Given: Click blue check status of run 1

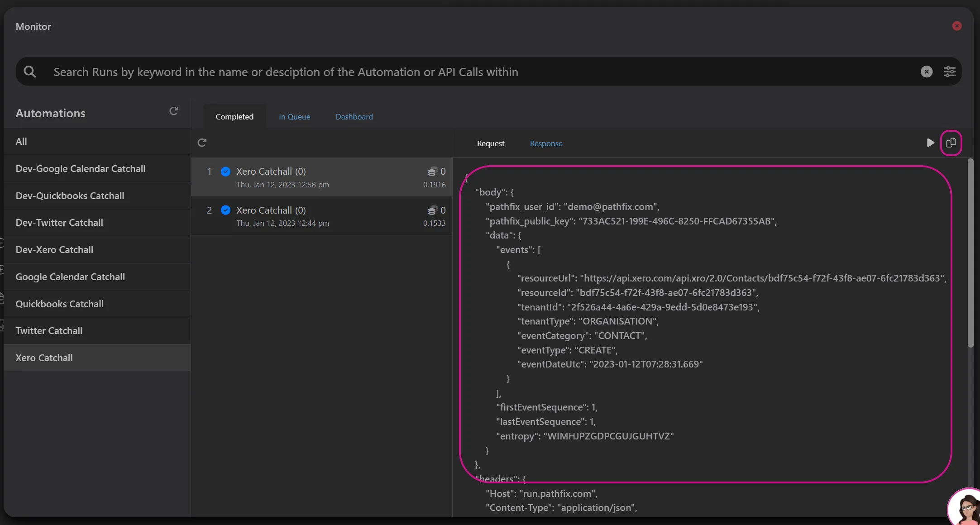Looking at the screenshot, I should click(225, 172).
